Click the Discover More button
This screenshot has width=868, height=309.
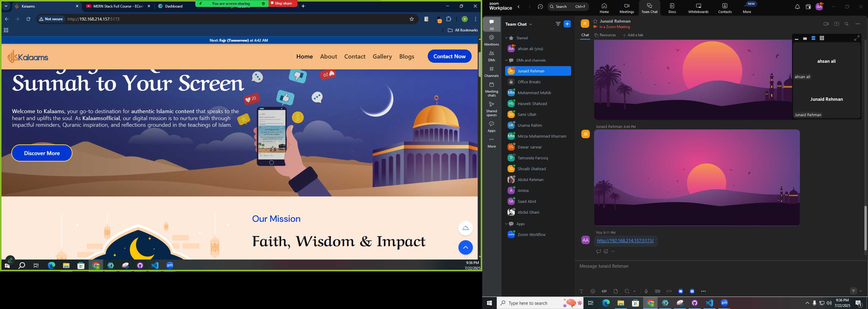(x=42, y=153)
